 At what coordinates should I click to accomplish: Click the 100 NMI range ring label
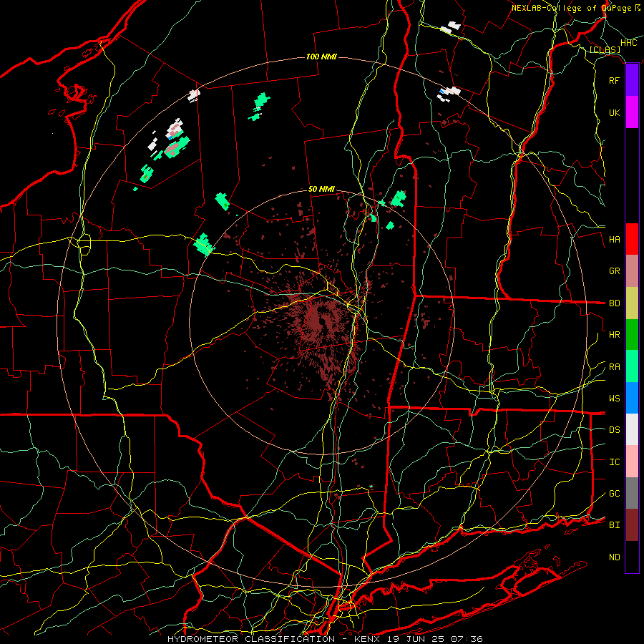321,57
